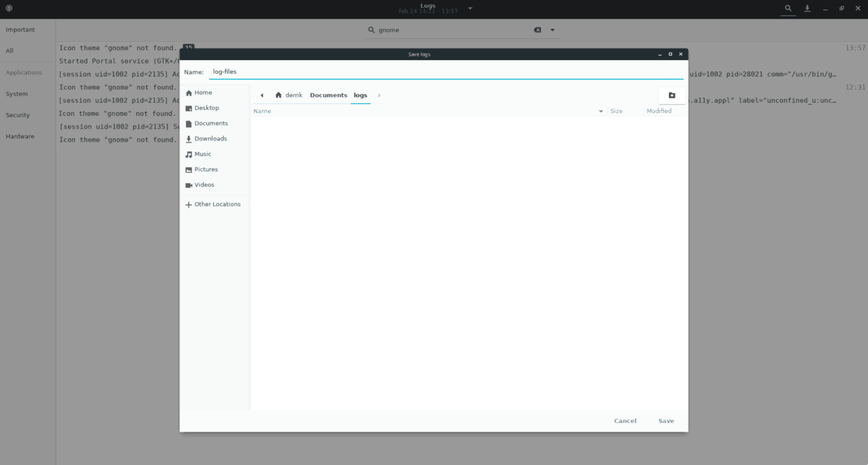This screenshot has width=868, height=465.
Task: Close the Save logs dialog window
Action: point(681,54)
